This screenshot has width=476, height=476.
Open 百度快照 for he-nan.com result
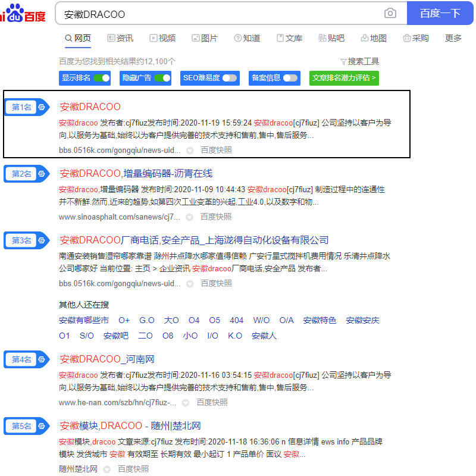tap(212, 403)
